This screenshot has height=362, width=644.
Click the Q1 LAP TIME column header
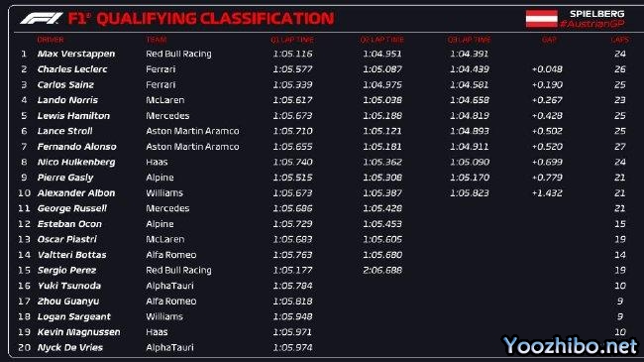coord(292,40)
